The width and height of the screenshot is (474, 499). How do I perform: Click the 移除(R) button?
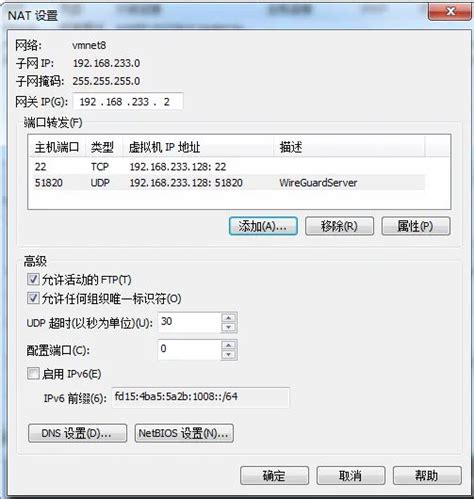[339, 226]
